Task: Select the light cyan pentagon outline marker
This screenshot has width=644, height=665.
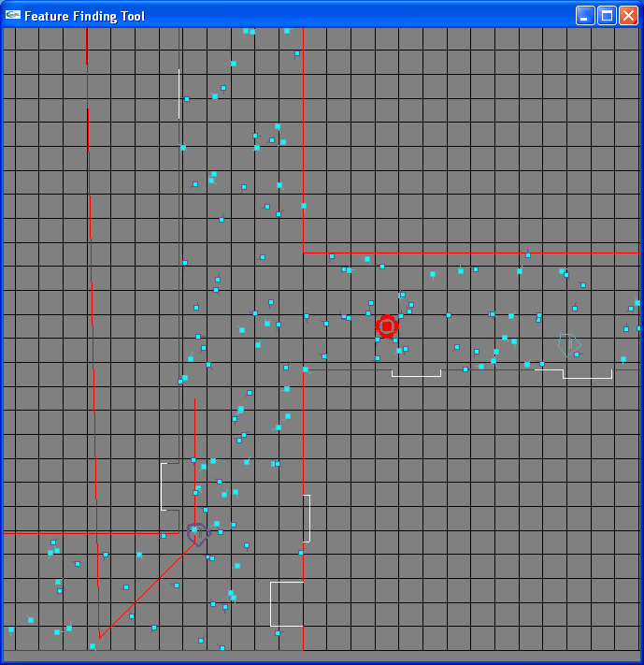Action: 569,345
